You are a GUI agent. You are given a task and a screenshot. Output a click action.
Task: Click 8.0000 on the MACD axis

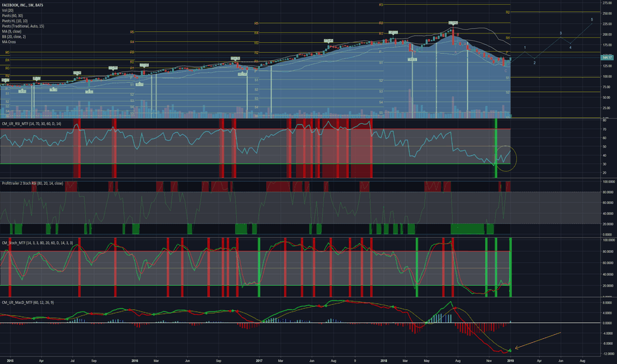607,303
